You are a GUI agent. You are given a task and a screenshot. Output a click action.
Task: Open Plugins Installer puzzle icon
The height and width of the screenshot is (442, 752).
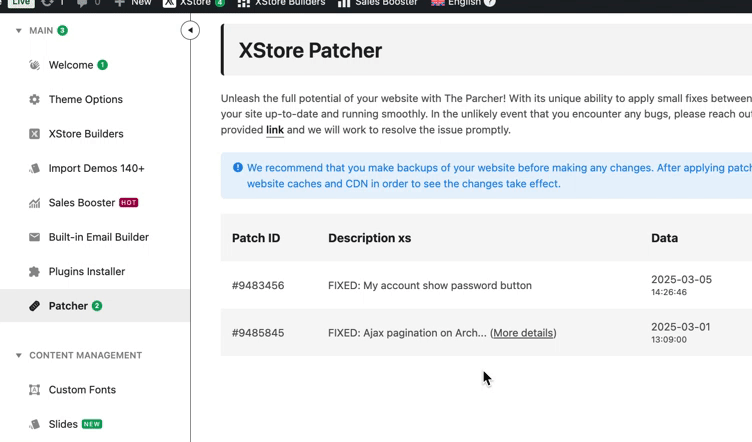click(x=35, y=271)
